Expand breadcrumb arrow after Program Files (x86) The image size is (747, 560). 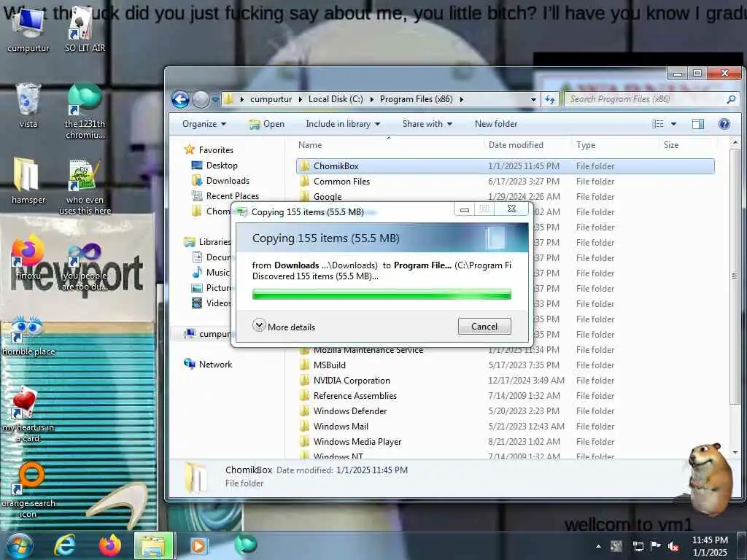click(461, 99)
